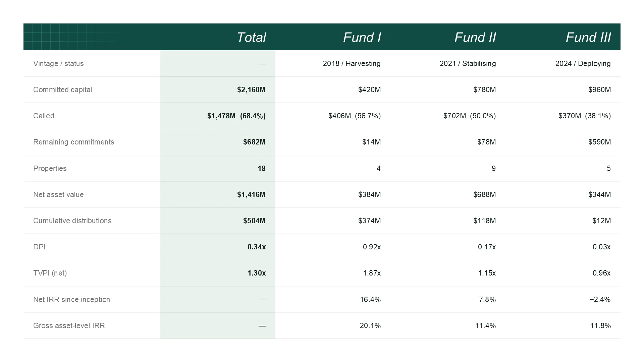
Task: Click the Net IRR since inception label
Action: point(71,300)
